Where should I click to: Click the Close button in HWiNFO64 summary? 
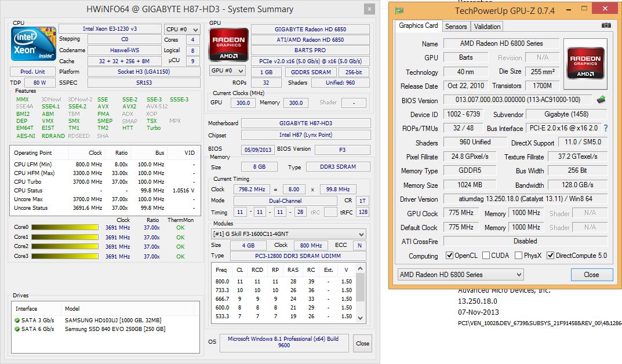tap(362, 343)
